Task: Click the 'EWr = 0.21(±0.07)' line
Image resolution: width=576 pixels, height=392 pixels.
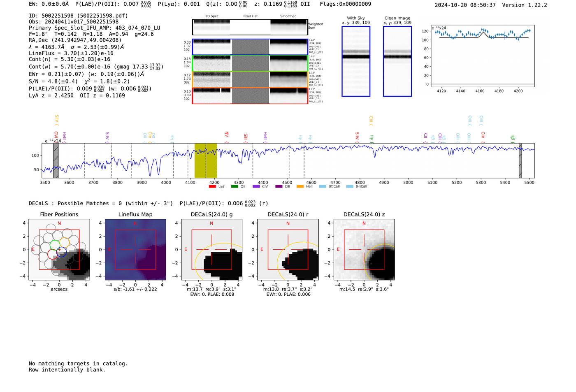Action: tap(86, 74)
